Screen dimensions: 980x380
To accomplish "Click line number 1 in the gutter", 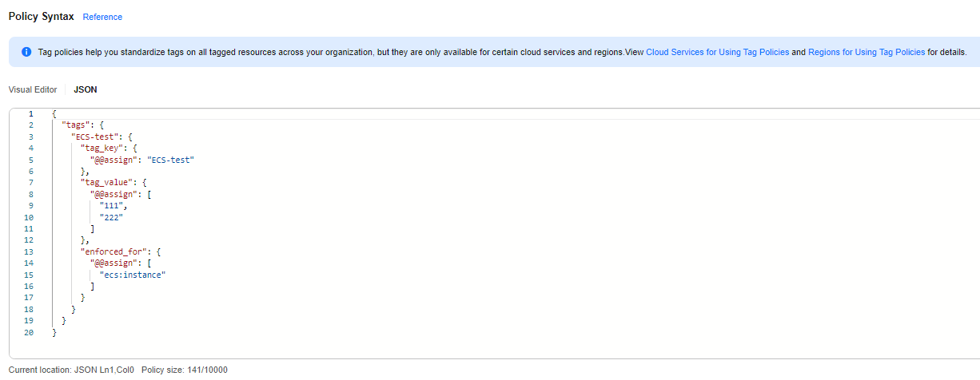I will pos(30,114).
